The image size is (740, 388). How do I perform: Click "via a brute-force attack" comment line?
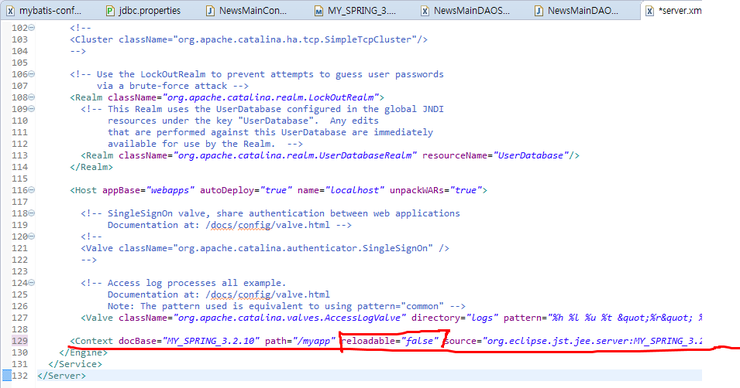pyautogui.click(x=173, y=86)
